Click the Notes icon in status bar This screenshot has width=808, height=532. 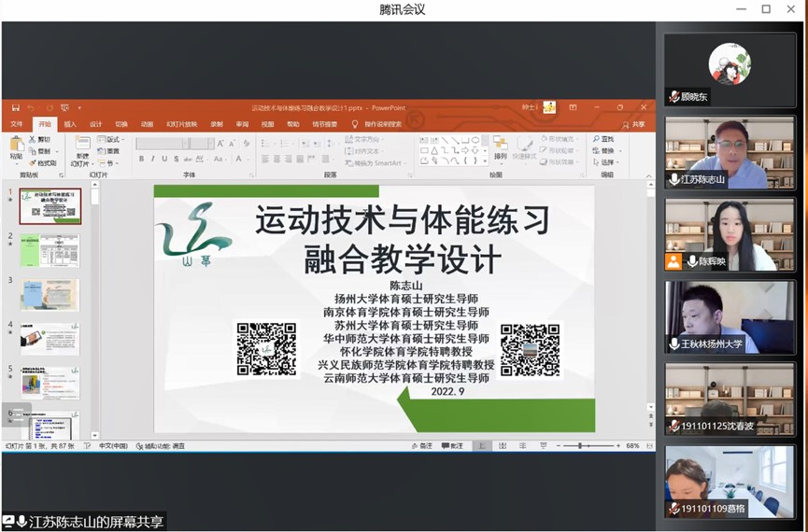pos(420,446)
